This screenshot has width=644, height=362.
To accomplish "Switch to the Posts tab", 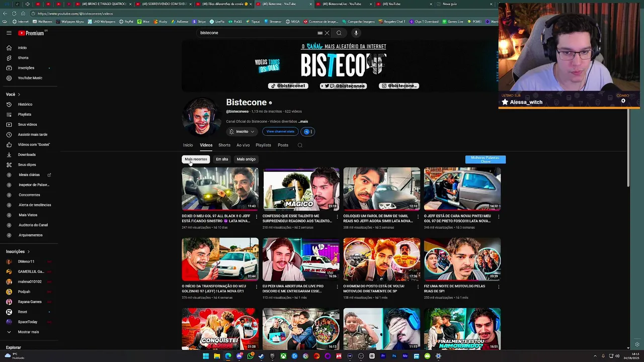I will tap(283, 145).
